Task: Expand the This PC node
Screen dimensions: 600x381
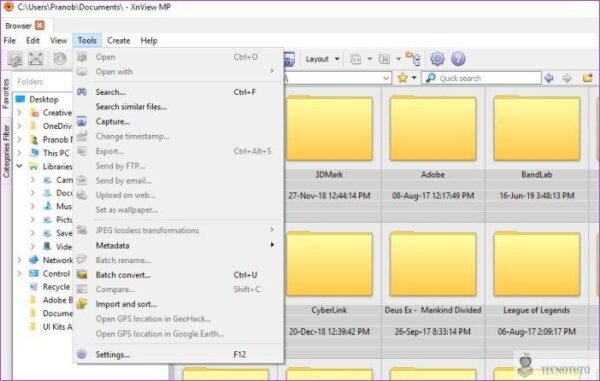Action: tap(20, 153)
